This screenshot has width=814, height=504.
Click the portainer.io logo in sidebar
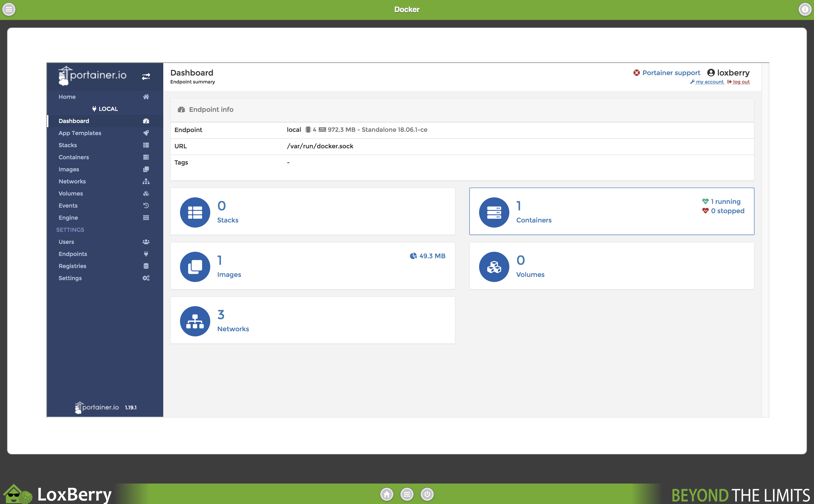click(x=93, y=75)
